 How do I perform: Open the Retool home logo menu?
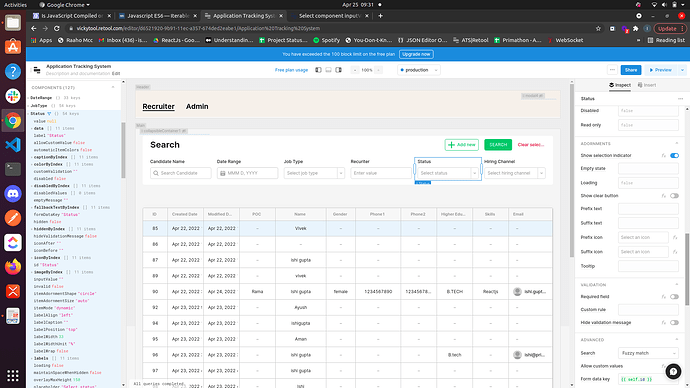point(37,70)
